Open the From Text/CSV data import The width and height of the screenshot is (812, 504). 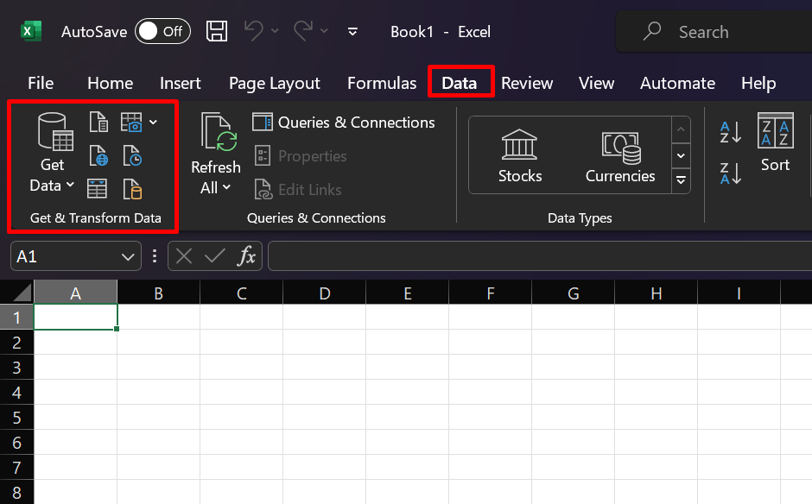click(x=98, y=122)
